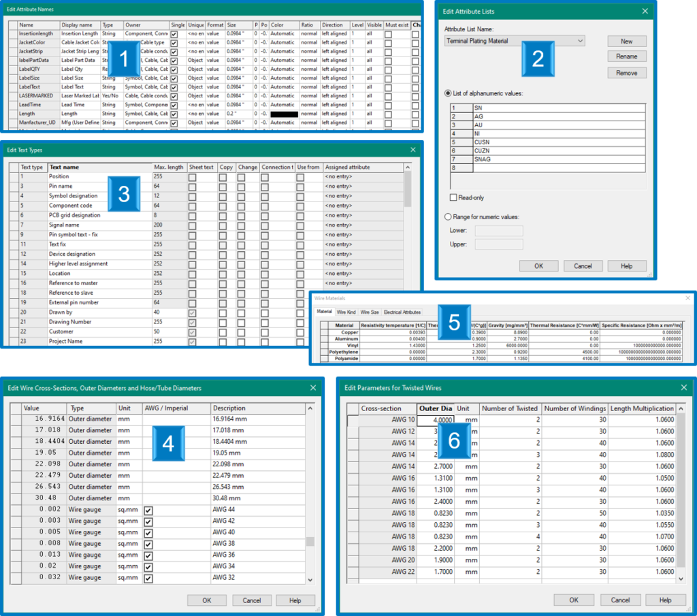Remove the selected attribute list
This screenshot has height=616, width=697.
(x=626, y=72)
